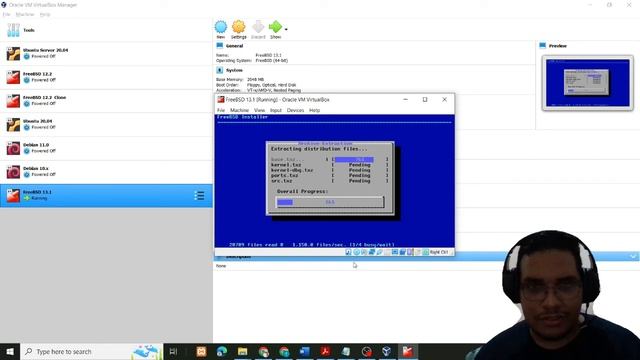This screenshot has height=360, width=640.
Task: Select the Debian 10.x machine
Action: 106,172
